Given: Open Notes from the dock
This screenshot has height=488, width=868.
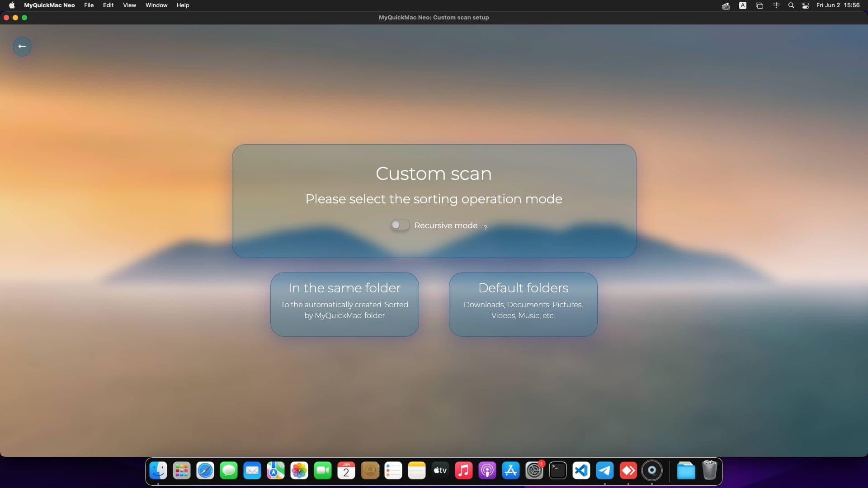Looking at the screenshot, I should click(417, 471).
